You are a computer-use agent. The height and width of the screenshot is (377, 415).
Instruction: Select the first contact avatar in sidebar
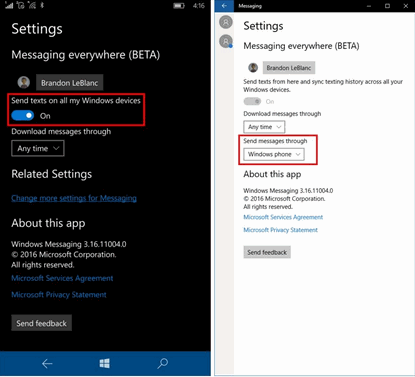(226, 22)
